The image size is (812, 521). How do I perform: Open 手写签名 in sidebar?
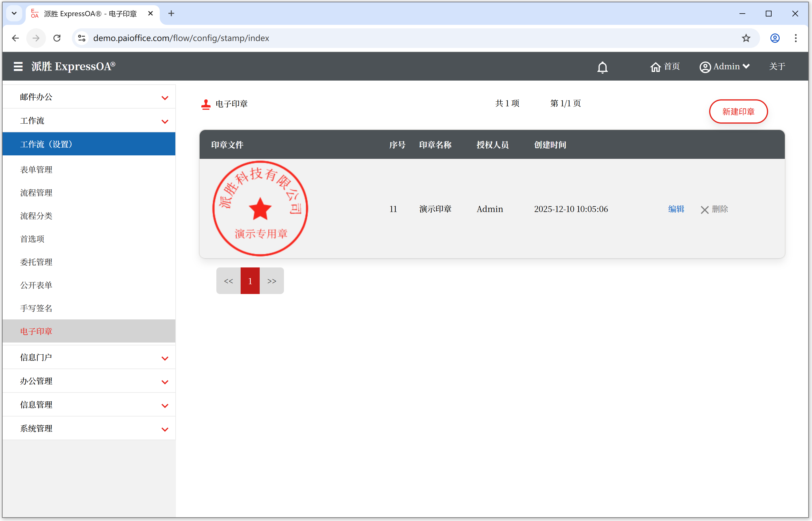coord(36,308)
